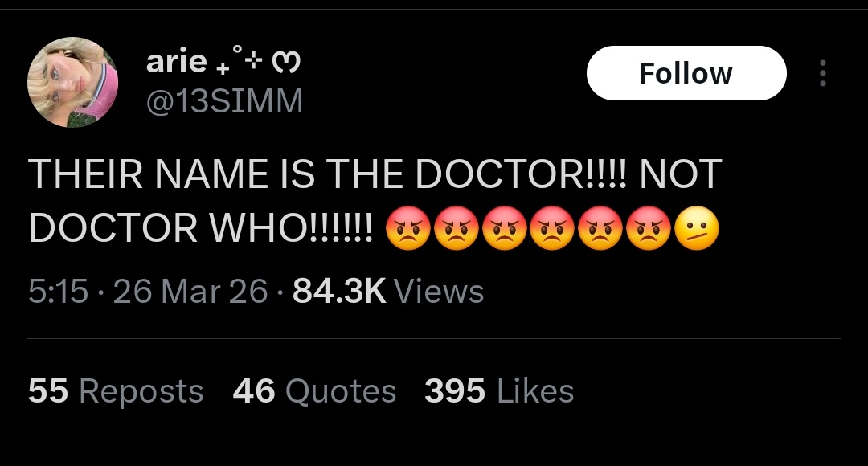
Task: Click the 5:15 post timestamp
Action: click(58, 291)
